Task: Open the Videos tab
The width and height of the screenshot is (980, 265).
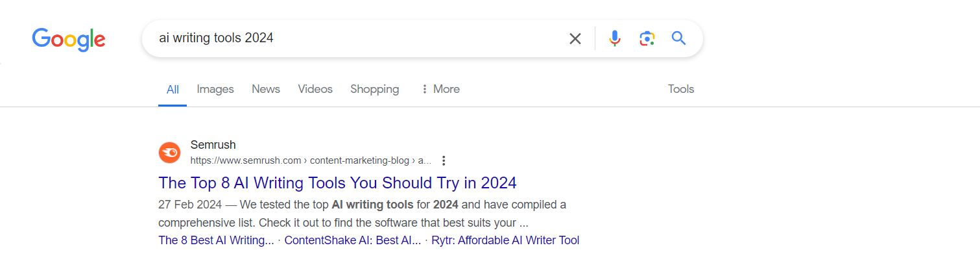Action: coord(315,89)
